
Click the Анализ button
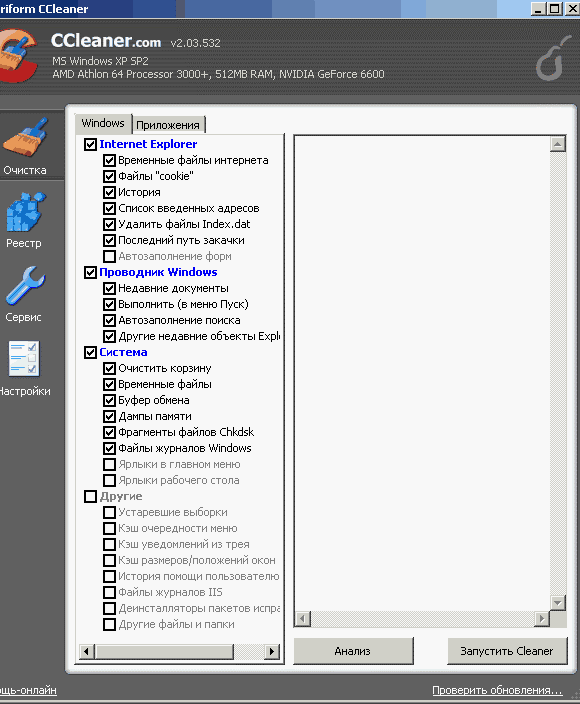pos(353,651)
